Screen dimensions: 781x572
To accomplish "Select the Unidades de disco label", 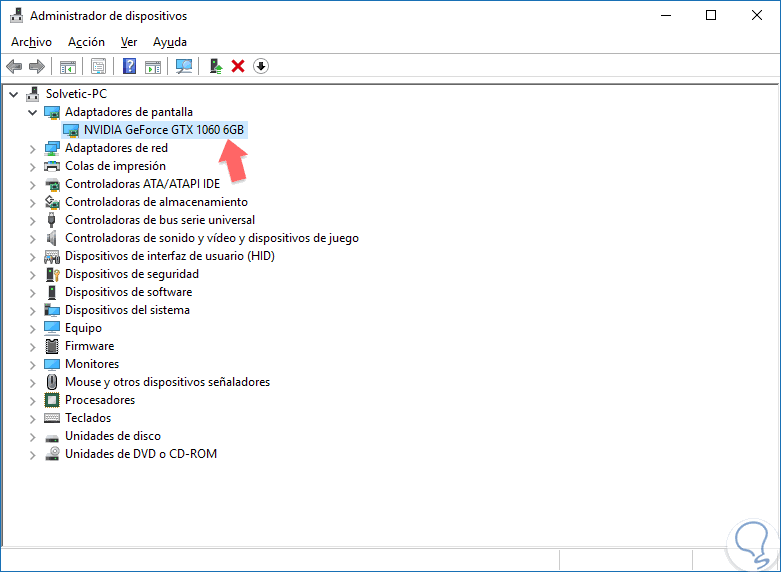I will click(113, 435).
